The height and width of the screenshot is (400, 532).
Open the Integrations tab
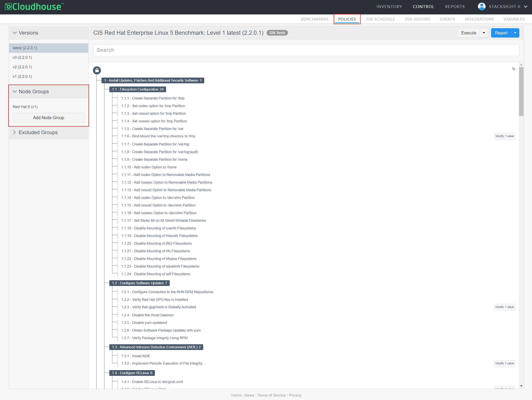tap(479, 19)
